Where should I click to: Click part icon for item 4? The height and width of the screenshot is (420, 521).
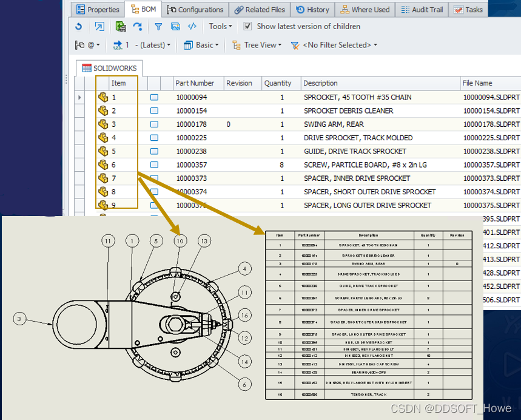(x=103, y=138)
